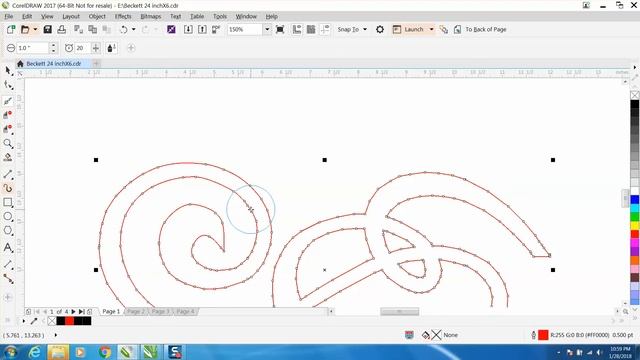Select the Polygon tool
The height and width of the screenshot is (360, 640).
(8, 231)
